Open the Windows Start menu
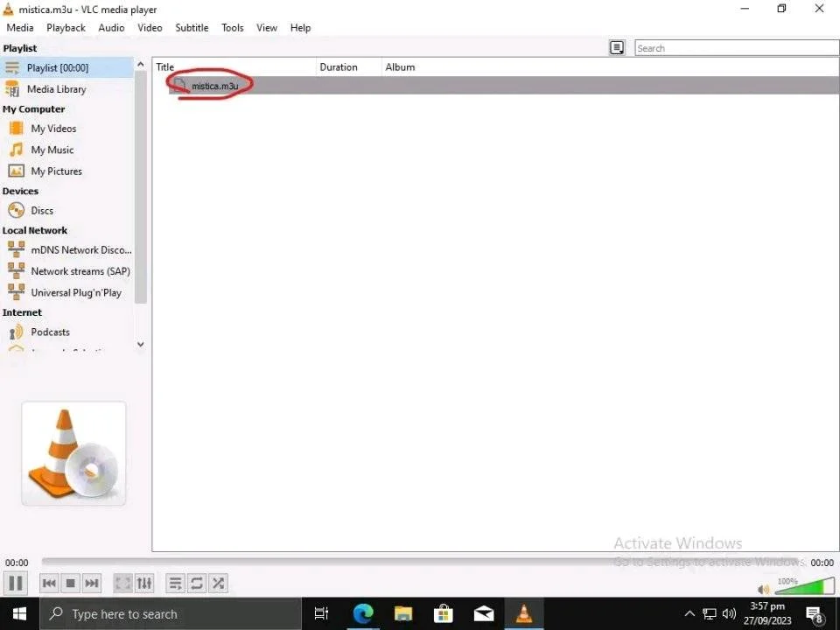The width and height of the screenshot is (840, 630). [x=19, y=614]
